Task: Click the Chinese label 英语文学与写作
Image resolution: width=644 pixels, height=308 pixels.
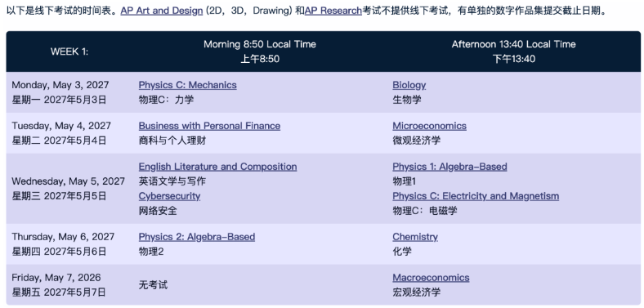Action: point(172,181)
